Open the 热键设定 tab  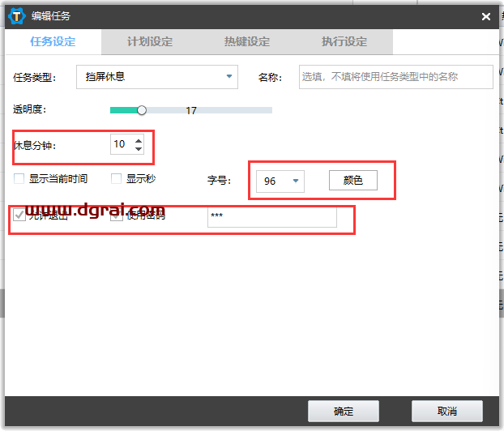click(247, 42)
